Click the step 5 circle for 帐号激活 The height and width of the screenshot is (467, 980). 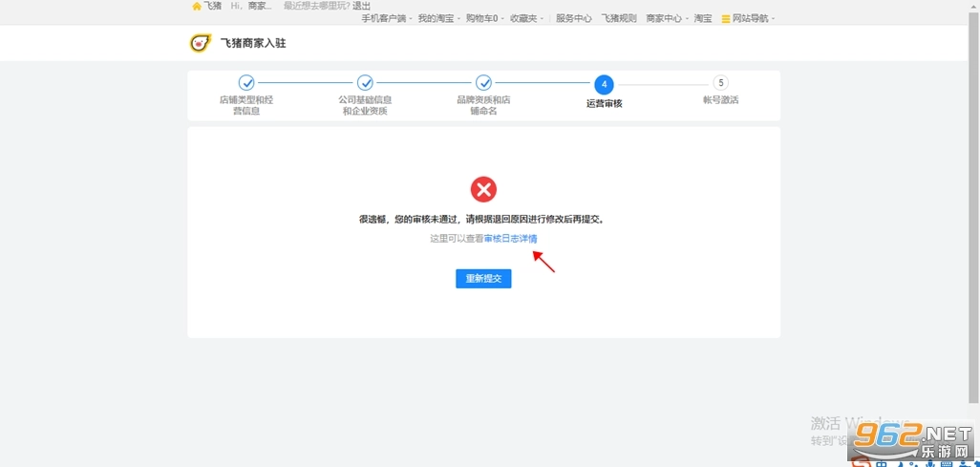point(721,83)
